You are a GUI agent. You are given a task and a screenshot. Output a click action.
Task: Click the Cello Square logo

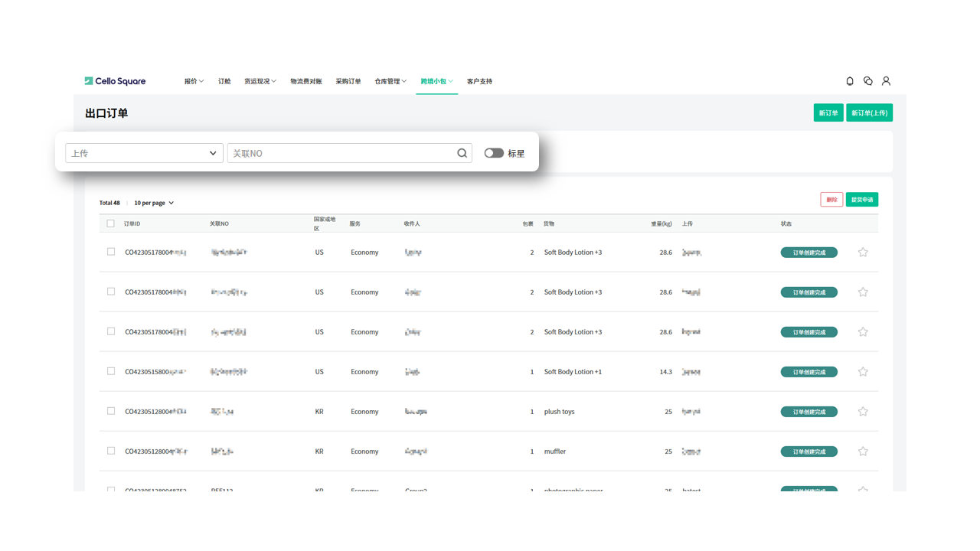115,81
